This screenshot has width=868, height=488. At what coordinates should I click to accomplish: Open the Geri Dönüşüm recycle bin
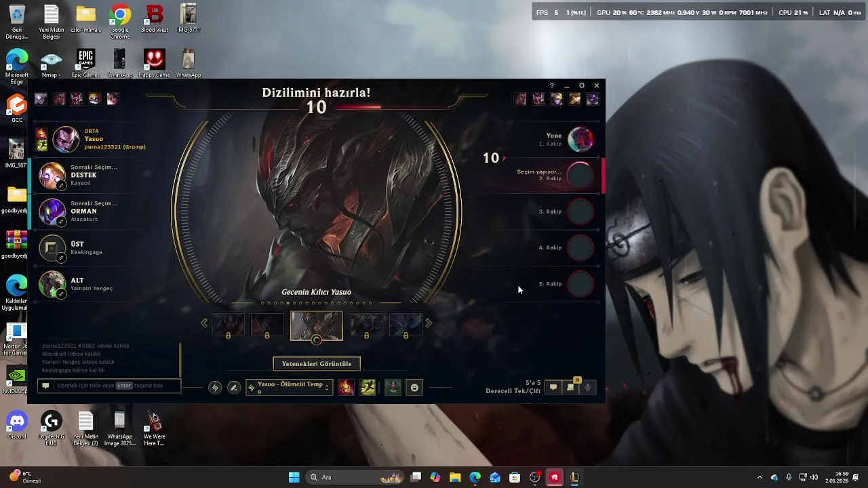(17, 22)
